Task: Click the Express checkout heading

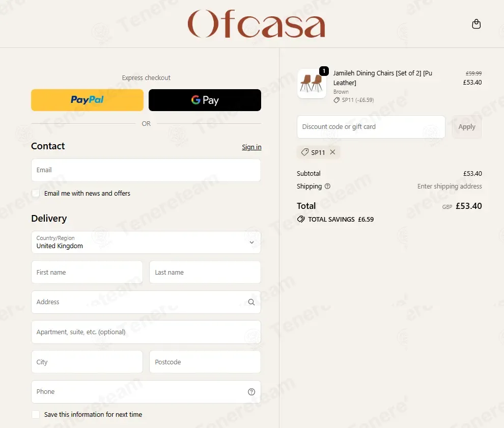Action: click(x=146, y=77)
